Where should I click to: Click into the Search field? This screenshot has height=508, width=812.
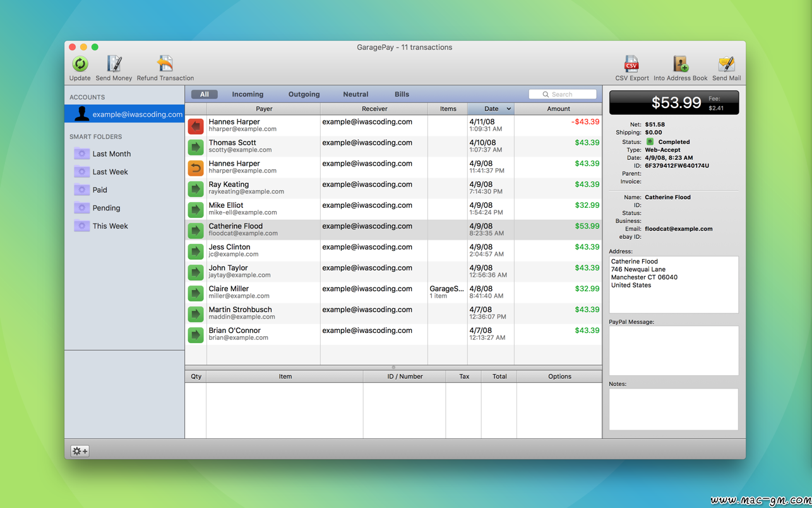click(563, 94)
